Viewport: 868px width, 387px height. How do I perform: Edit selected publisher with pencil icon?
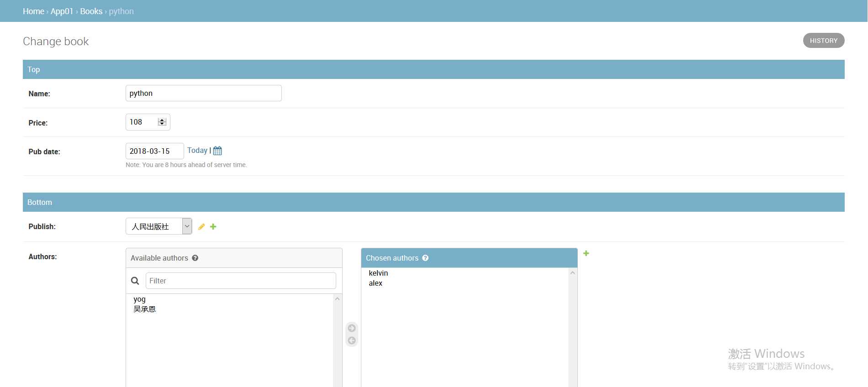click(x=201, y=227)
